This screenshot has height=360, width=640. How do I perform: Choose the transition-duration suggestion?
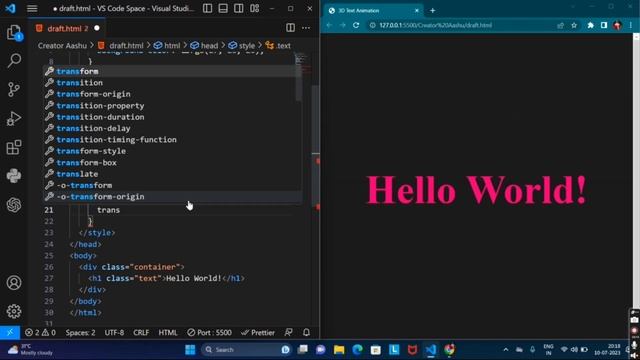tap(173, 117)
